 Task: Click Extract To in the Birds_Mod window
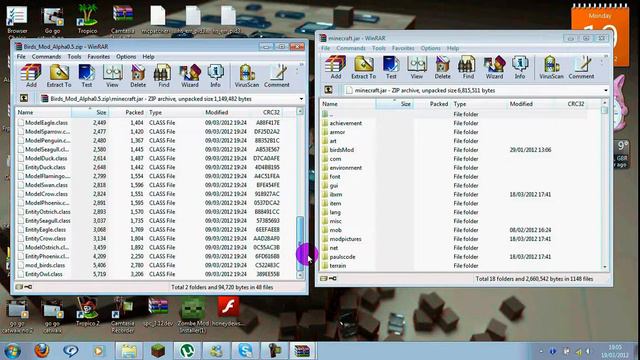59,76
